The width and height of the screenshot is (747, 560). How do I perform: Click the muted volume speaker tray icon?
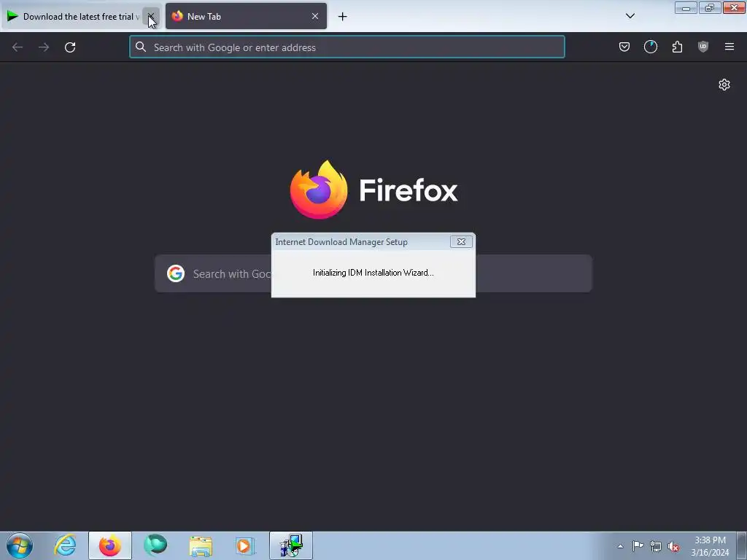(x=673, y=546)
